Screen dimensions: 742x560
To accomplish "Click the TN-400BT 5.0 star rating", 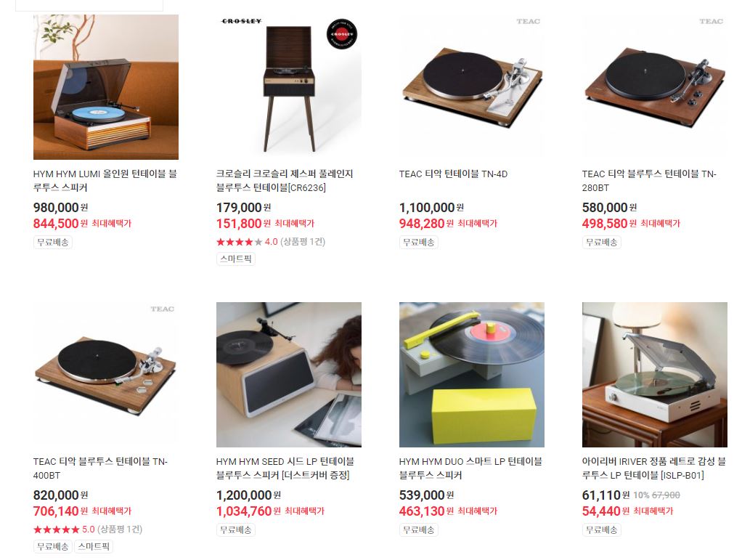I will (88, 529).
